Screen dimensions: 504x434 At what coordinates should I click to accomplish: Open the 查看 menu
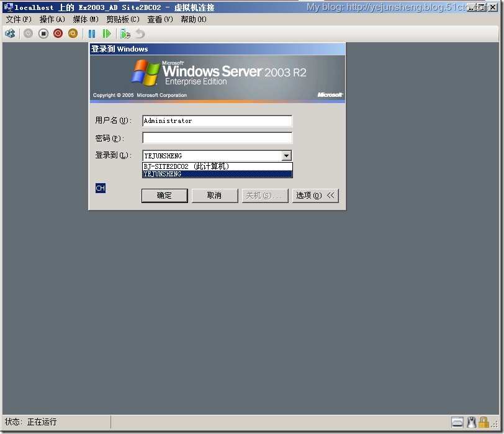[160, 19]
